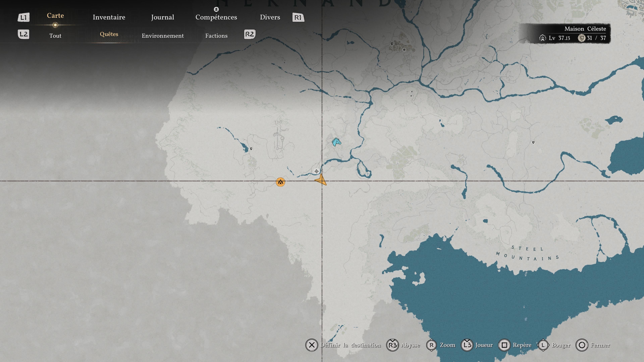Switch to the Inventaire tab
Viewport: 644px width, 362px height.
(109, 17)
